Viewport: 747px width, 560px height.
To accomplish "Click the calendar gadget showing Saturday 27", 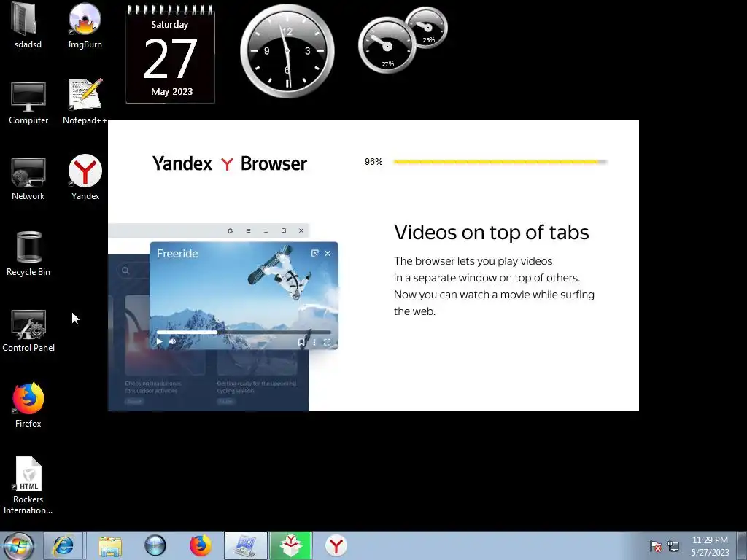I will [170, 54].
